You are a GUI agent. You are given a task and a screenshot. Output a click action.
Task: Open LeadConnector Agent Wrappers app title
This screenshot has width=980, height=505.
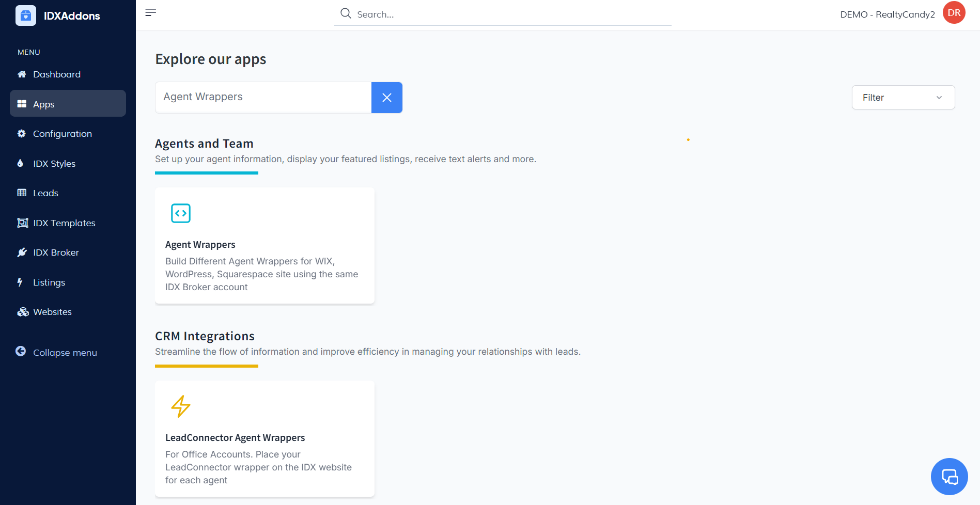[235, 438]
